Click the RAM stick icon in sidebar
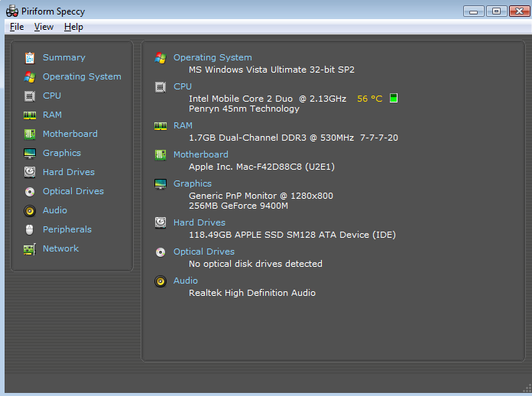Viewport: 532px width, 396px height. 30,115
